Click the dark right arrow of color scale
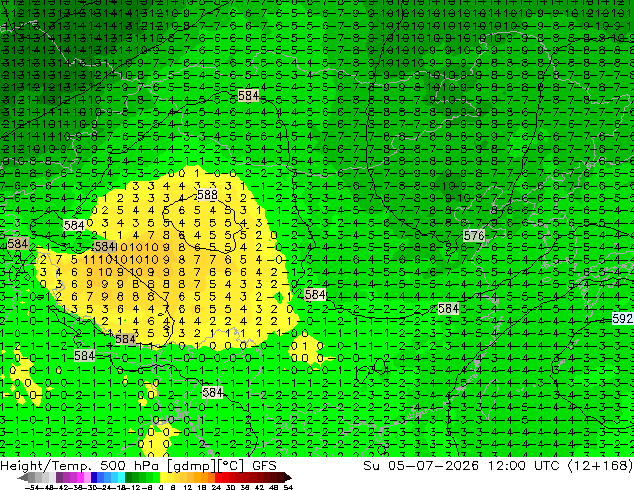 coord(287,478)
